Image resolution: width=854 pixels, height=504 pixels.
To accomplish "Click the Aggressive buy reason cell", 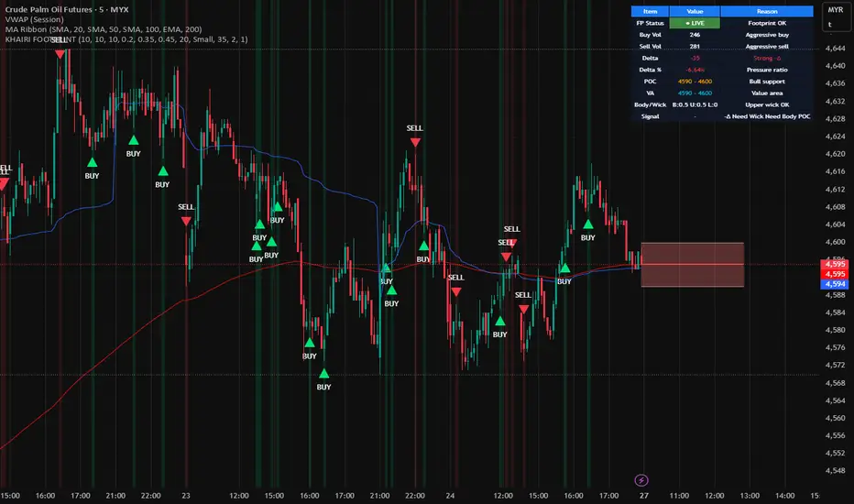I will 767,34.
